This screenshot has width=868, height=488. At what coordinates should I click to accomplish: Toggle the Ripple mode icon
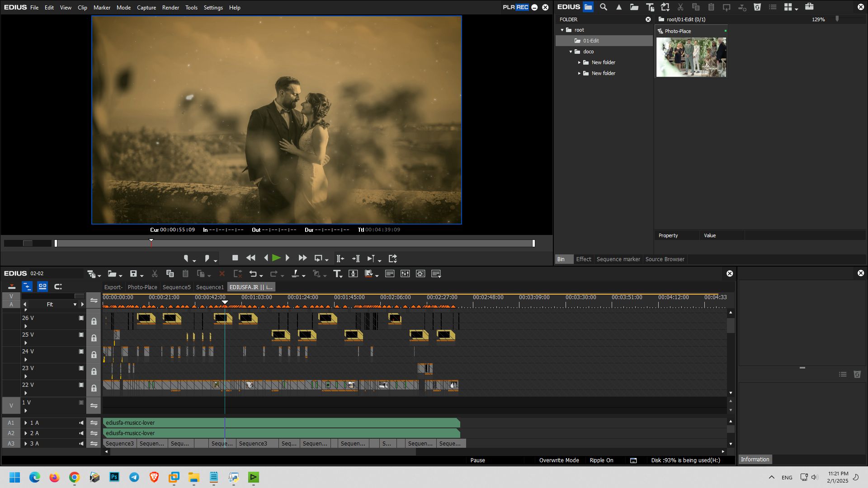point(27,286)
